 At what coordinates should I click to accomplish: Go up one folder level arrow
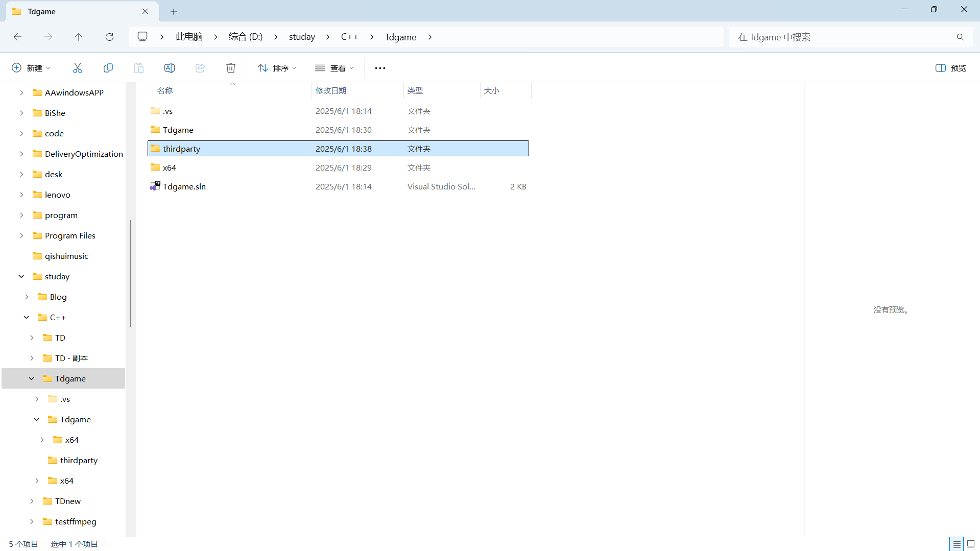coord(79,37)
